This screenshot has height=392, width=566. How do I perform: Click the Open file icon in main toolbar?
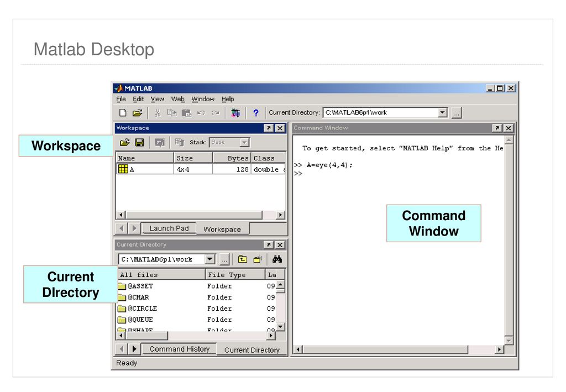tap(137, 113)
